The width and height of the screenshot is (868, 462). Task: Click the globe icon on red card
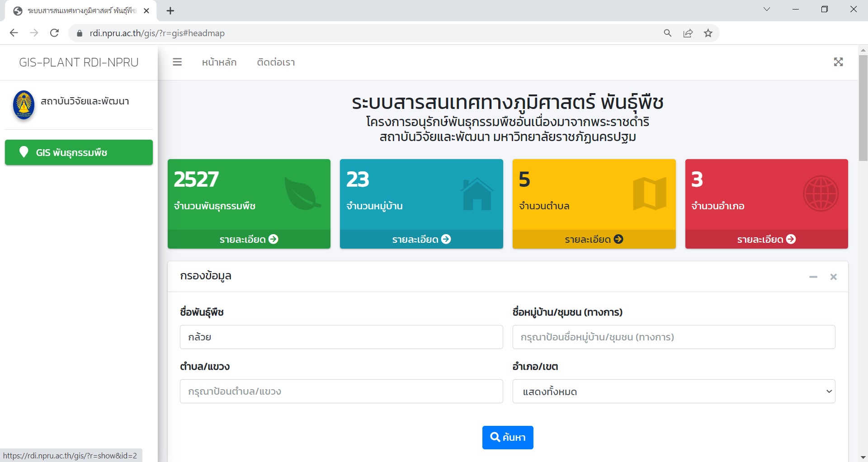click(821, 194)
